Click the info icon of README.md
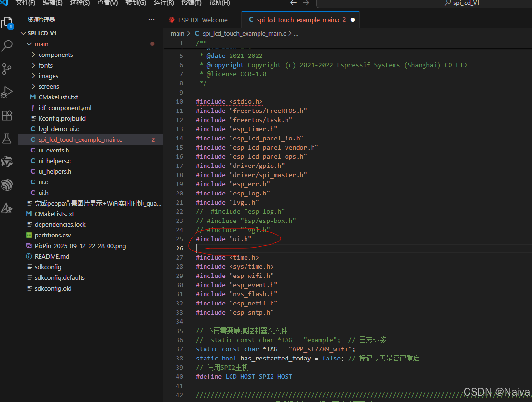This screenshot has width=532, height=402. tap(29, 256)
